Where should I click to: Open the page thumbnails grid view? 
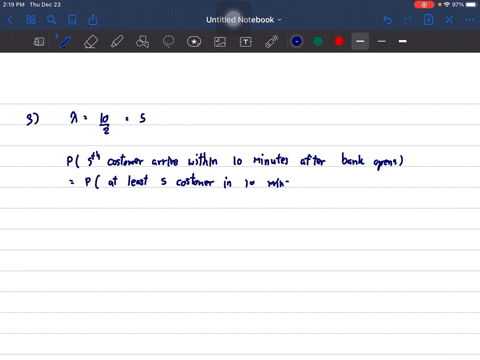pyautogui.click(x=31, y=20)
